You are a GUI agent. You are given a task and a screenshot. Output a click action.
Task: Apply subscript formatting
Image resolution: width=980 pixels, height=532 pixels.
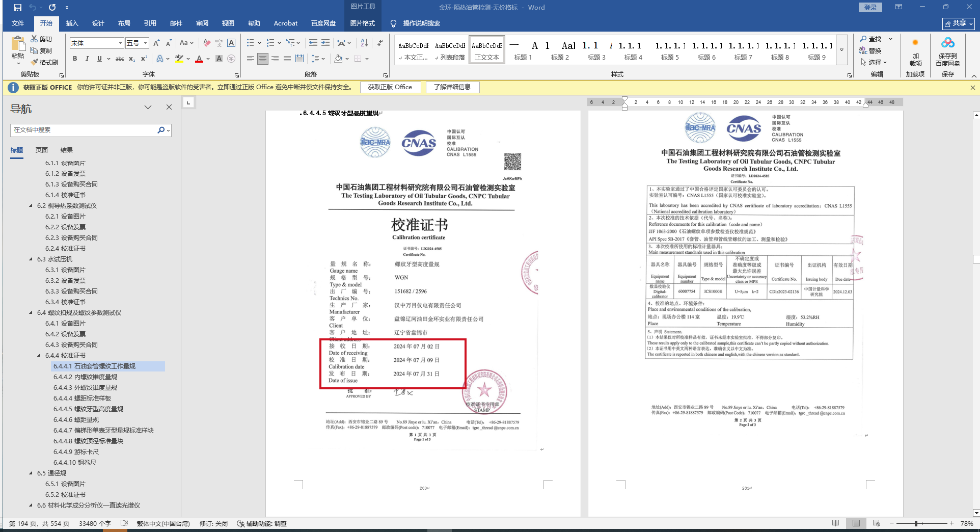click(x=132, y=59)
